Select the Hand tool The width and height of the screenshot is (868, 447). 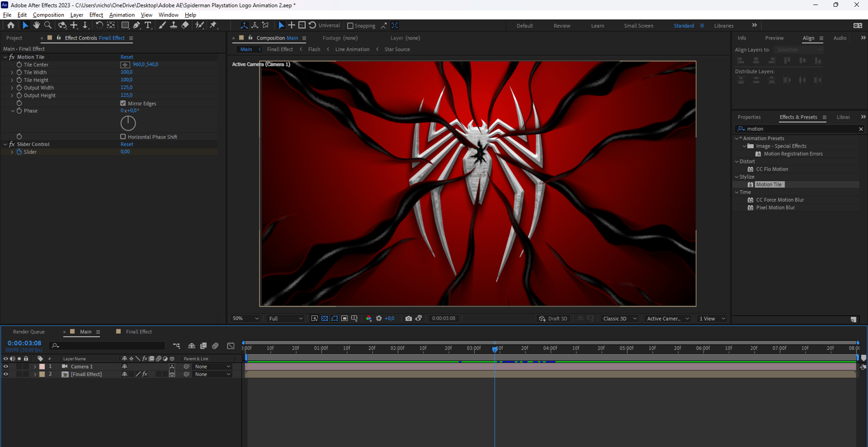coord(36,25)
